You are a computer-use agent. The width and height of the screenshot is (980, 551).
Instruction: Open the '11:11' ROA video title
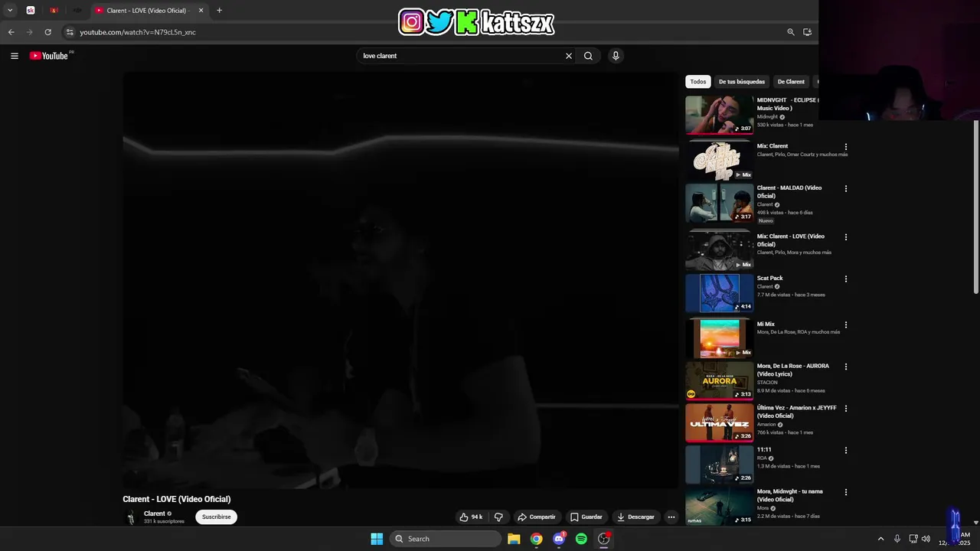[764, 450]
